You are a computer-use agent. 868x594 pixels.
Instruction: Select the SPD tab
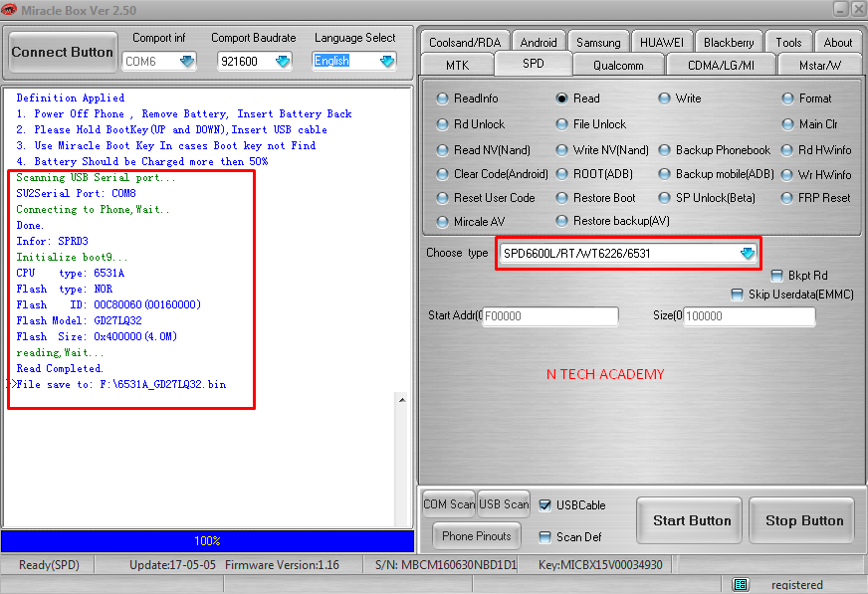(534, 64)
